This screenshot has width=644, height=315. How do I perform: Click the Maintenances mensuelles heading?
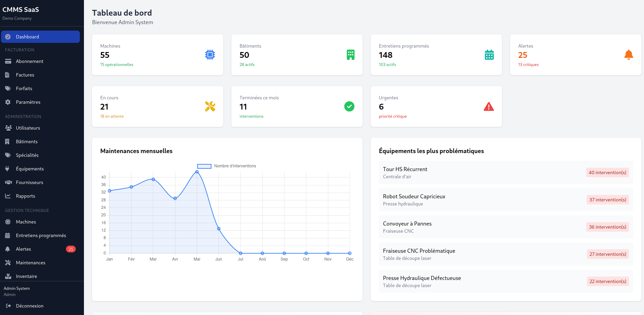(136, 151)
